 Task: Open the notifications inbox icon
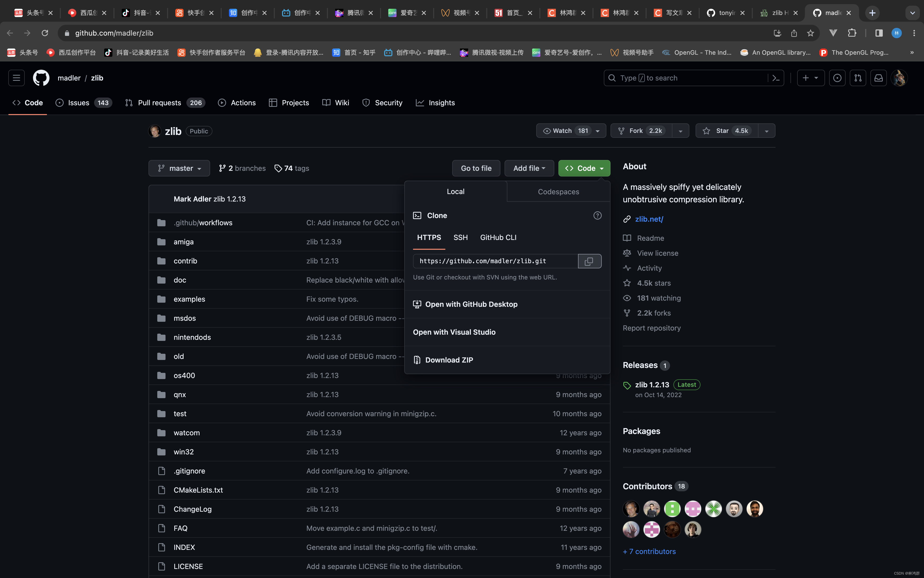[879, 78]
